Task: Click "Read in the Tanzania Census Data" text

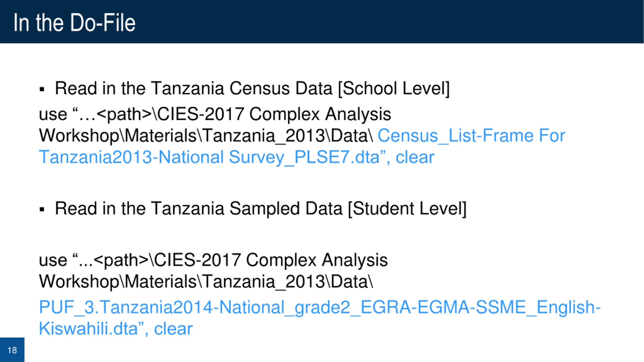Action: tap(194, 88)
